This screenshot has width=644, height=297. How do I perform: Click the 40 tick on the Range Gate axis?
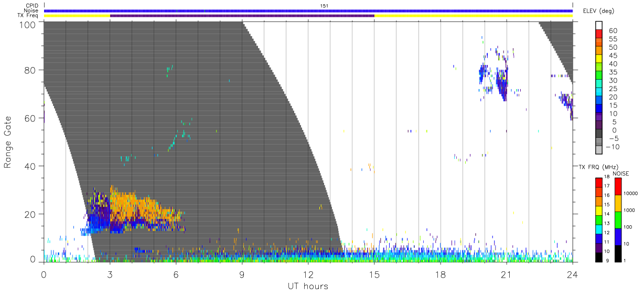[31, 166]
